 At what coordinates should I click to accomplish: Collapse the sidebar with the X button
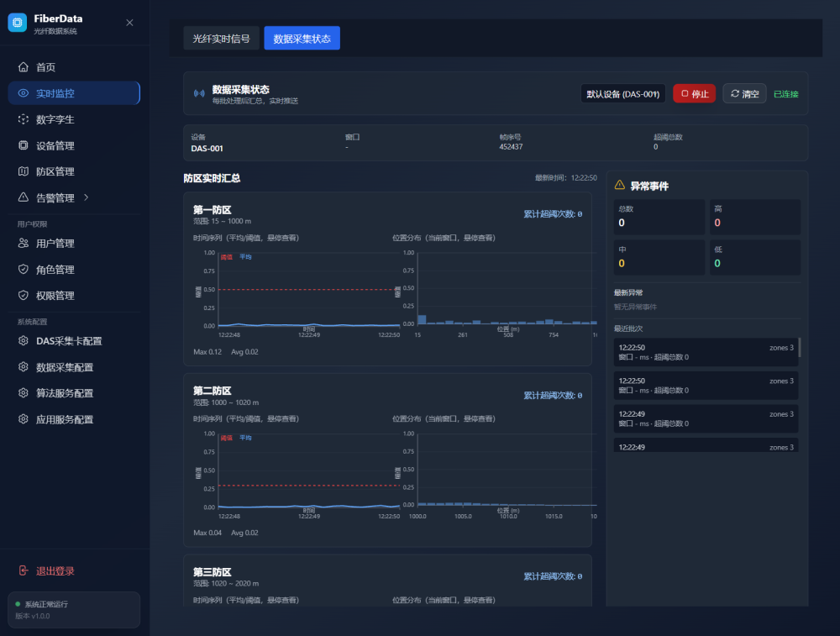click(x=129, y=23)
